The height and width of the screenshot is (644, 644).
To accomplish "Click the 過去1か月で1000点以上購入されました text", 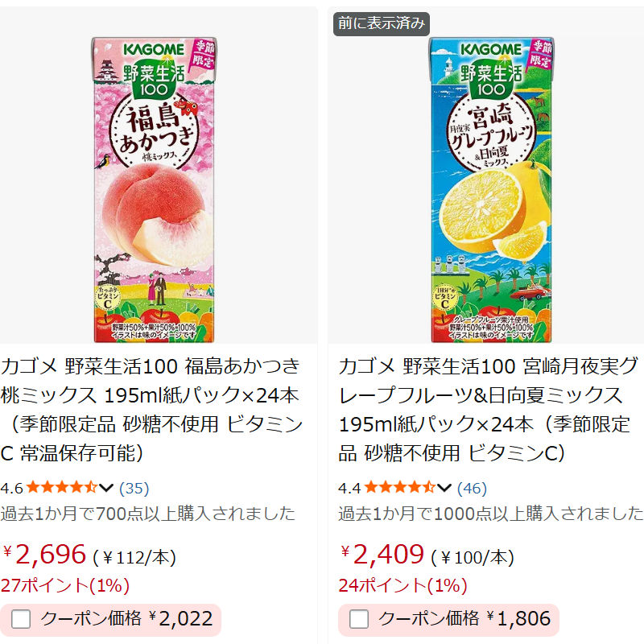I will (x=491, y=514).
